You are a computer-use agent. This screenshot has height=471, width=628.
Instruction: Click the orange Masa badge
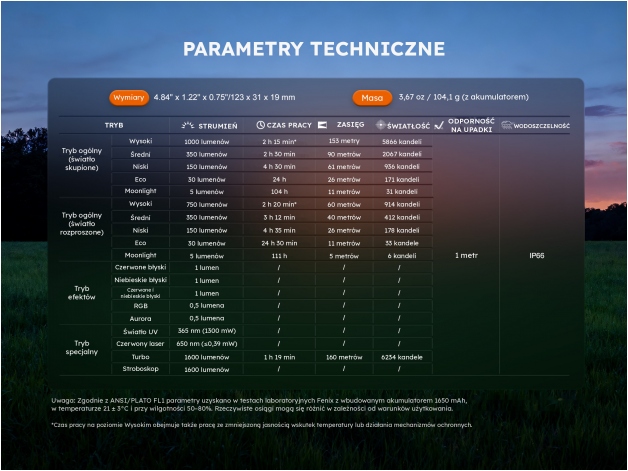click(372, 98)
